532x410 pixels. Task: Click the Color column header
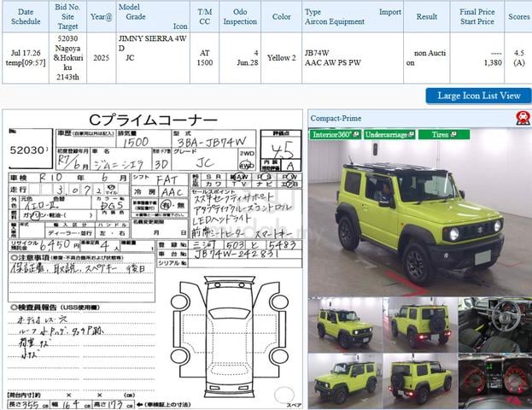[x=281, y=16]
